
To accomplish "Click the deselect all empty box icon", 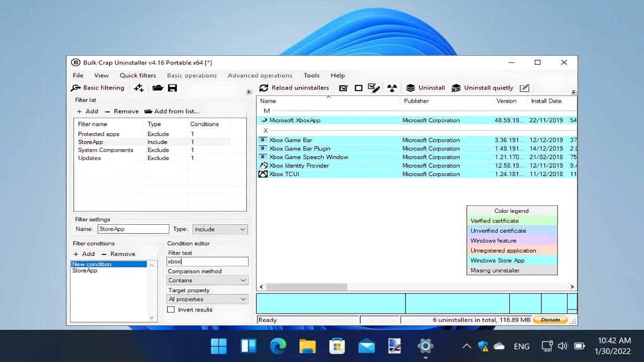I will 359,88.
